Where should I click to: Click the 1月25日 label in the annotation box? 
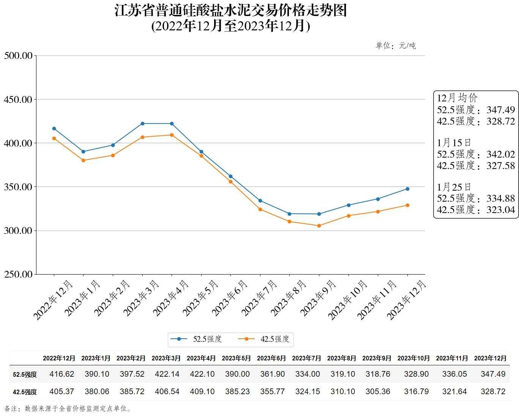tap(454, 187)
